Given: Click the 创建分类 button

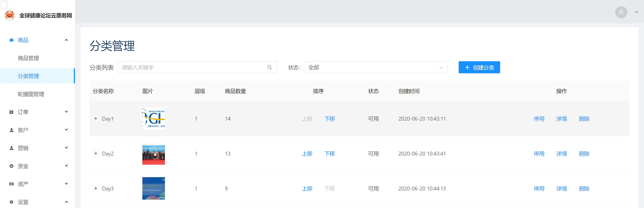Looking at the screenshot, I should click(x=479, y=67).
